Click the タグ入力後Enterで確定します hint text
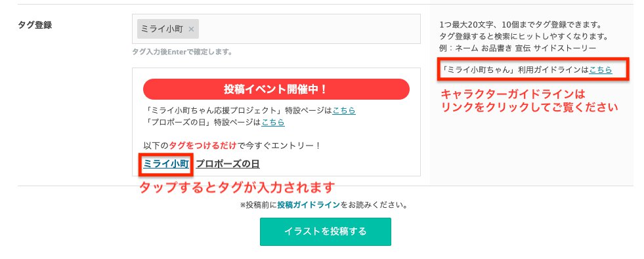This screenshot has height=259, width=644. pos(182,52)
